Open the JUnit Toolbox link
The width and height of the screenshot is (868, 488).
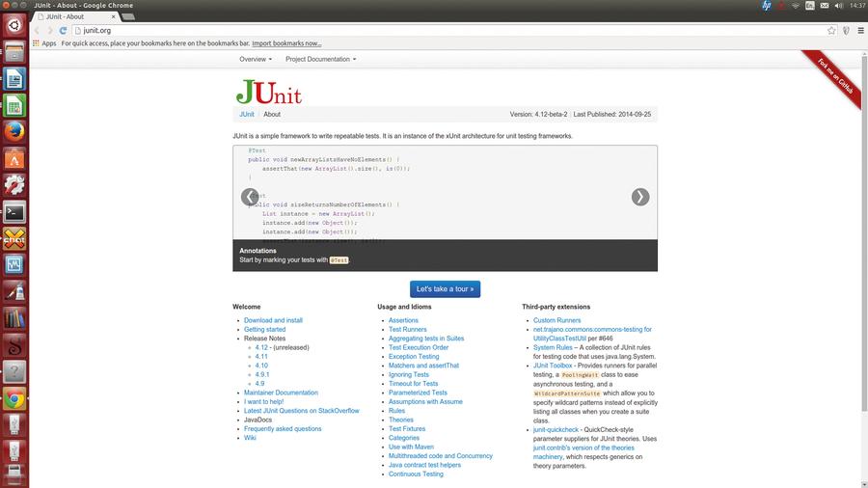pyautogui.click(x=553, y=366)
